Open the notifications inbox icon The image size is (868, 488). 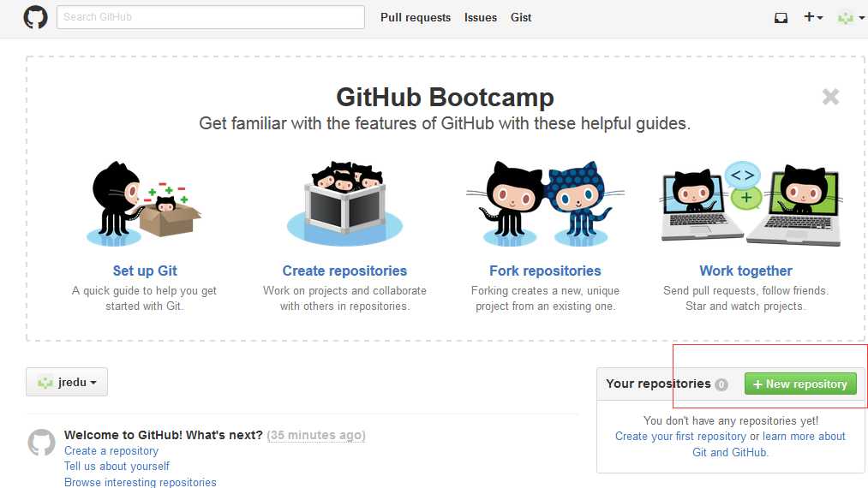click(x=781, y=18)
